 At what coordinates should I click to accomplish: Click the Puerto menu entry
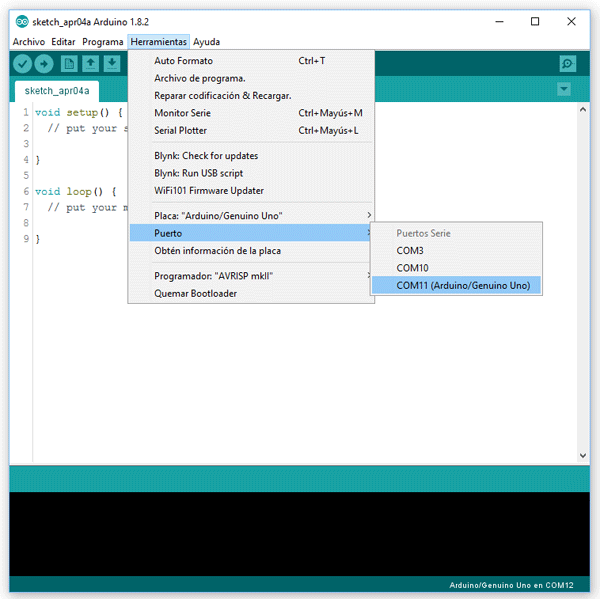[251, 233]
